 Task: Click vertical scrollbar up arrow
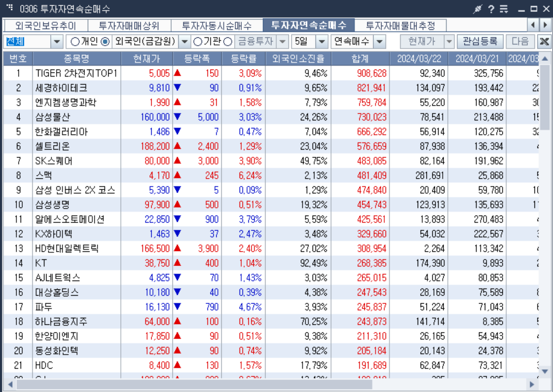tap(545, 58)
